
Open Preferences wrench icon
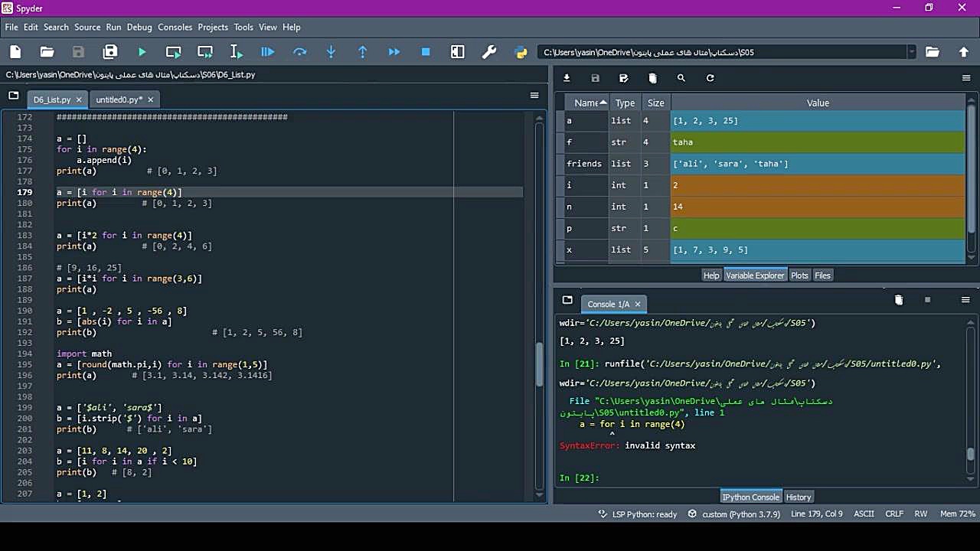click(x=489, y=52)
